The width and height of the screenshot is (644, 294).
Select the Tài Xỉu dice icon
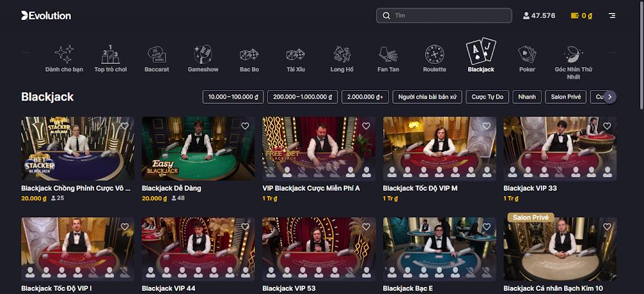tap(296, 54)
